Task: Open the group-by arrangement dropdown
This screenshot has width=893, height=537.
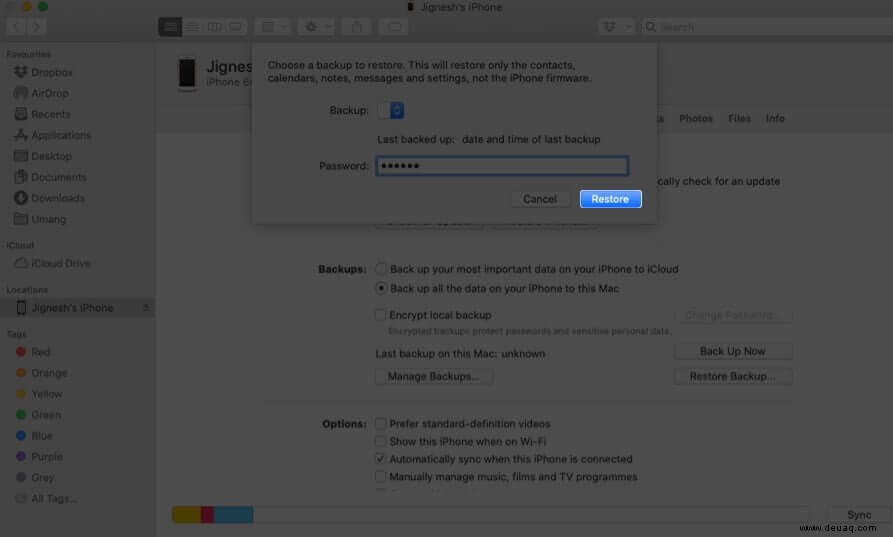Action: (273, 27)
